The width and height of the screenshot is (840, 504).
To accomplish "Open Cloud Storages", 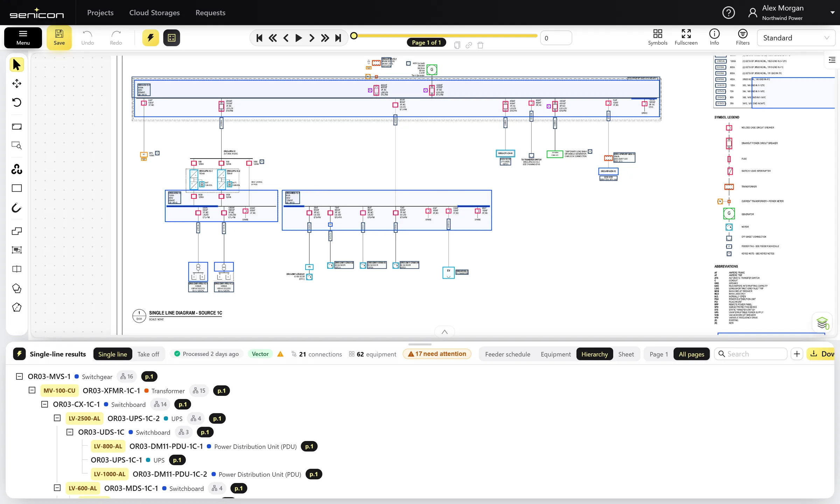I will click(154, 13).
